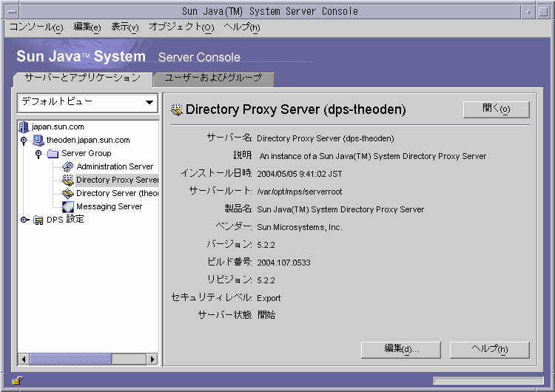Select Directory Proxy Server tree label
Viewport: 555px width, 392px height.
click(x=117, y=180)
